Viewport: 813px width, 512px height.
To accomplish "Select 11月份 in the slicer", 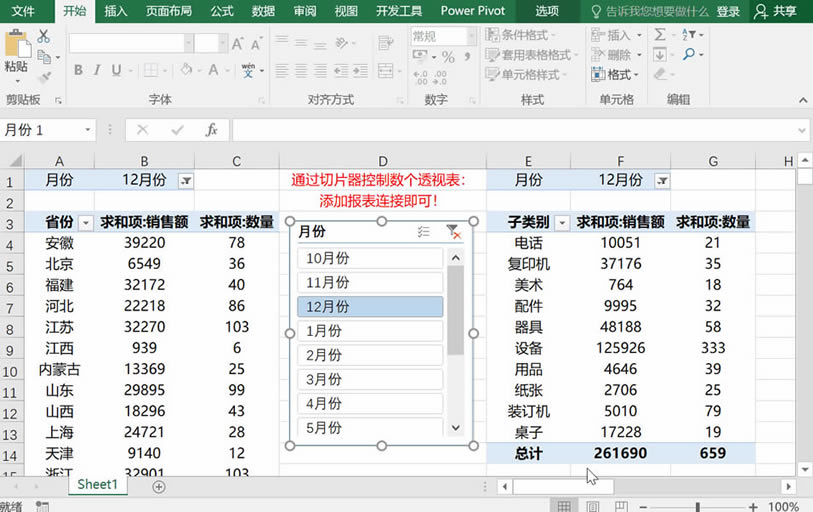I will (x=370, y=282).
